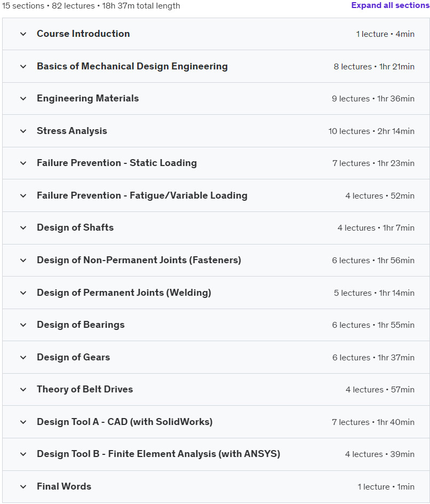Expand Failure Prevention - Fatigue/Variable Loading chevron
Screen dimensions: 430x504
point(23,196)
